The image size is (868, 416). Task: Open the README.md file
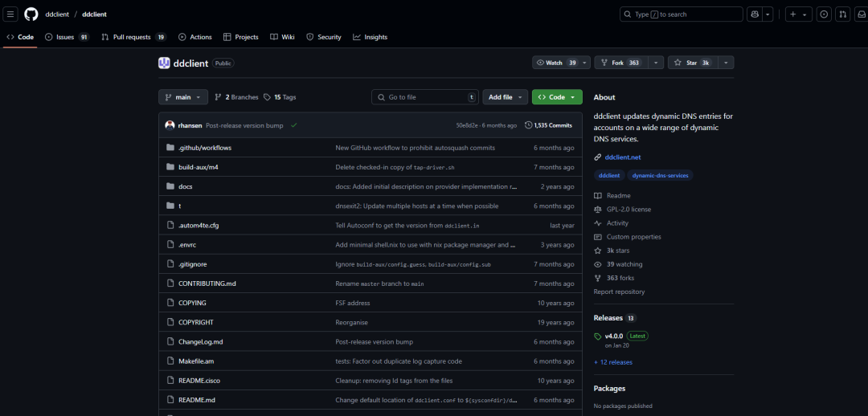click(197, 400)
